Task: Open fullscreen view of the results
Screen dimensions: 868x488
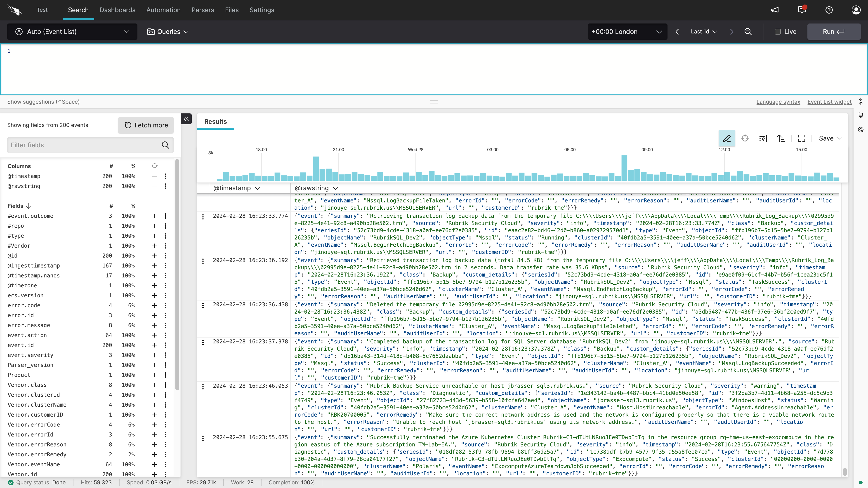Action: point(801,138)
